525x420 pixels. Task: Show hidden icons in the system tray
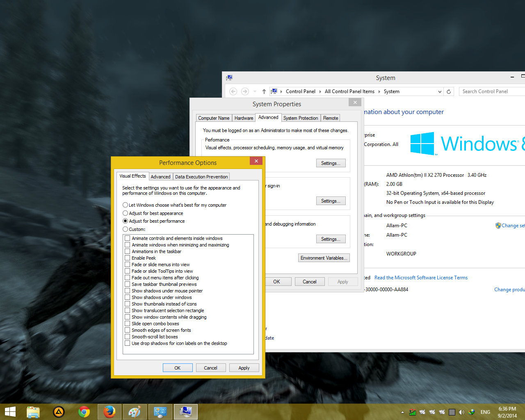point(402,412)
